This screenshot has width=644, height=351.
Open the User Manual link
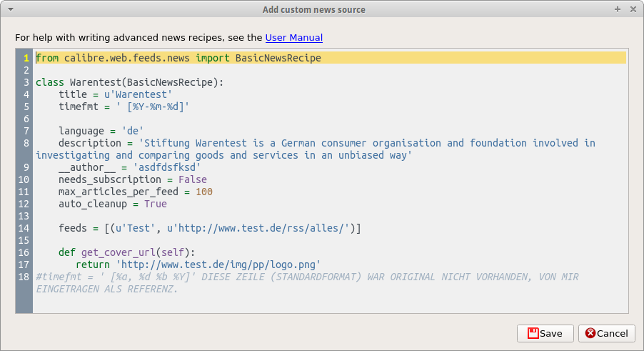click(293, 37)
